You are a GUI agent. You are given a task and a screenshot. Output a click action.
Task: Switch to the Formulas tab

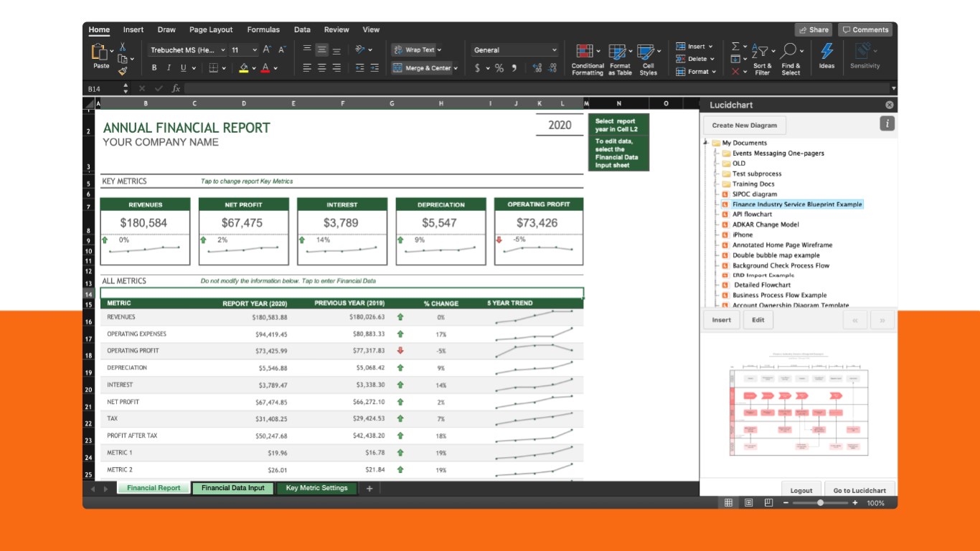[263, 29]
